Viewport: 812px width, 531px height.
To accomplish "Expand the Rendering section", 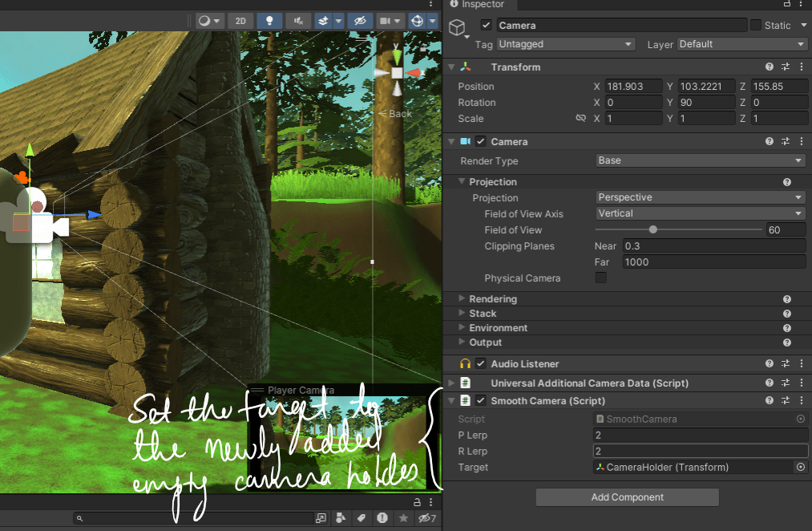I will pyautogui.click(x=462, y=298).
